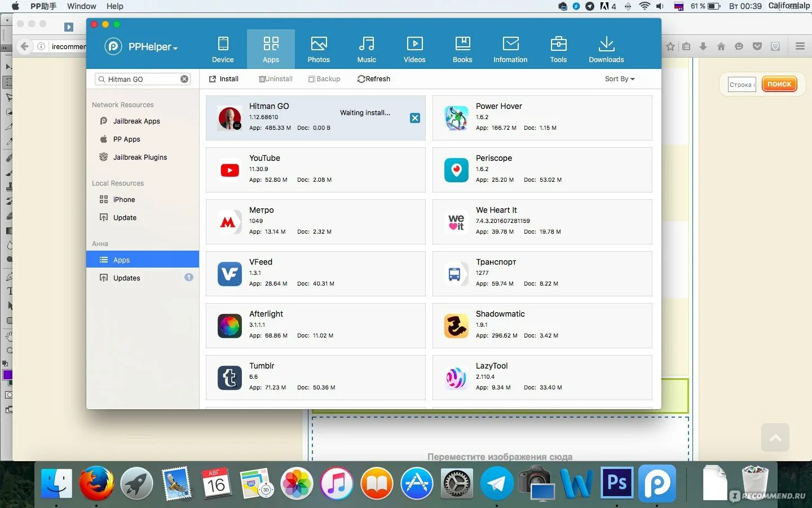This screenshot has height=508, width=812.
Task: Click the YouTube app name text
Action: click(264, 158)
